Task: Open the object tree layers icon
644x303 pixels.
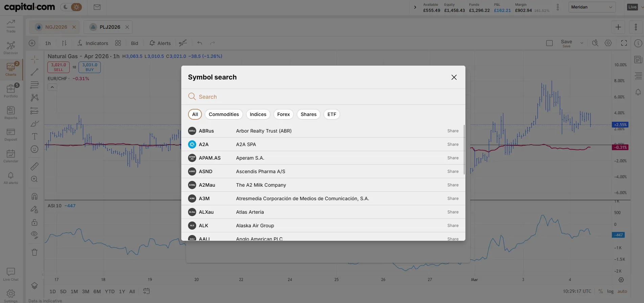Action: (x=34, y=286)
